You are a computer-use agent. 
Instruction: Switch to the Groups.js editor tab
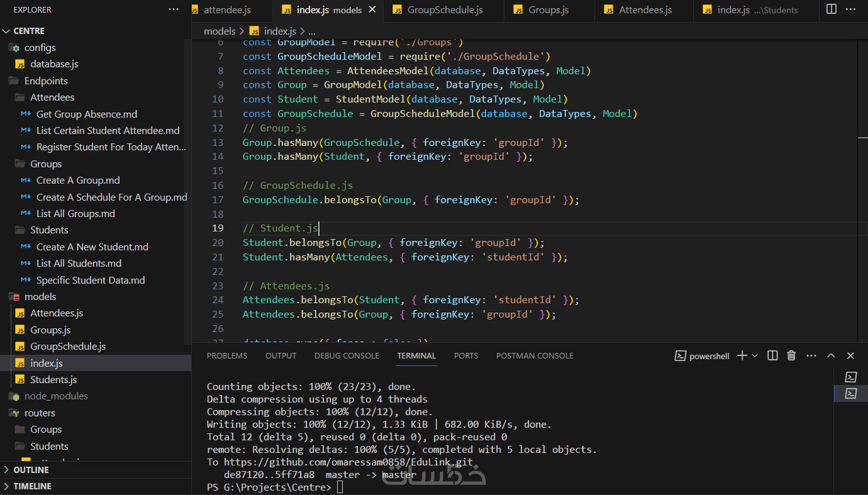[x=549, y=10]
